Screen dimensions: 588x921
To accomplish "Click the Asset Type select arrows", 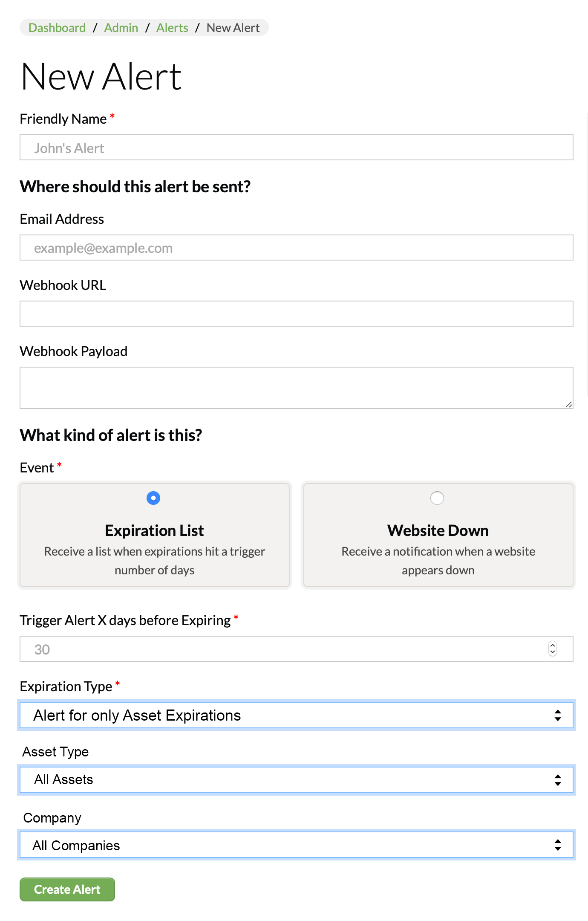I will (558, 780).
